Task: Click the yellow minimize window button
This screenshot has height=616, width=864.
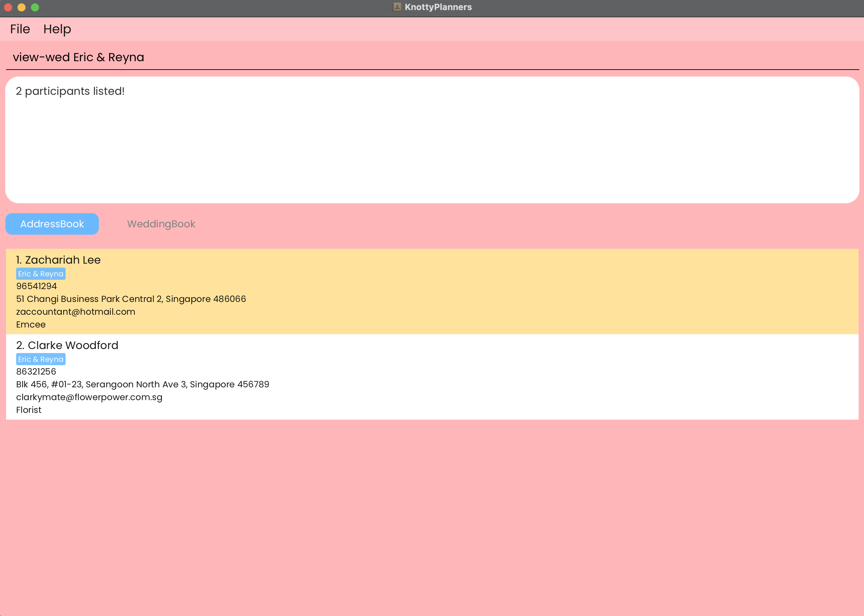Action: pos(21,7)
